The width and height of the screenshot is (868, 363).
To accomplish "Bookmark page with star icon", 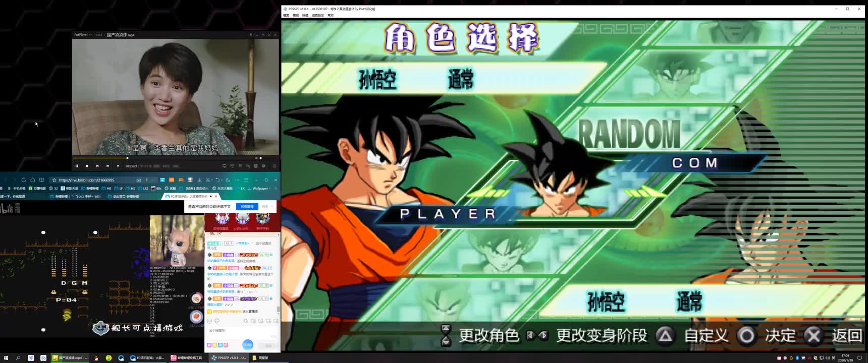I will pos(54,180).
